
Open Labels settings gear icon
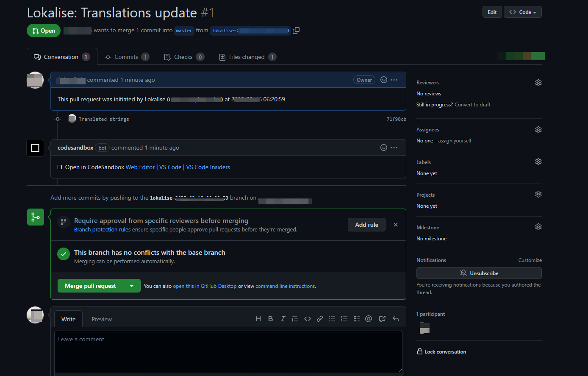538,162
